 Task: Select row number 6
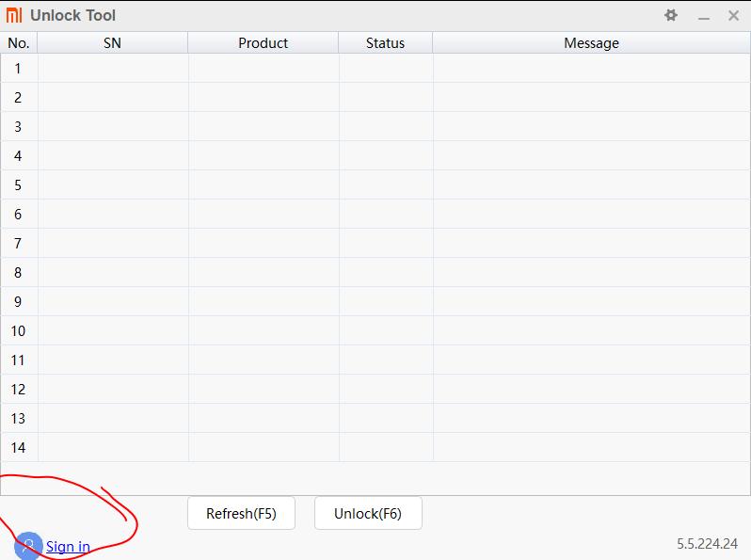(375, 215)
